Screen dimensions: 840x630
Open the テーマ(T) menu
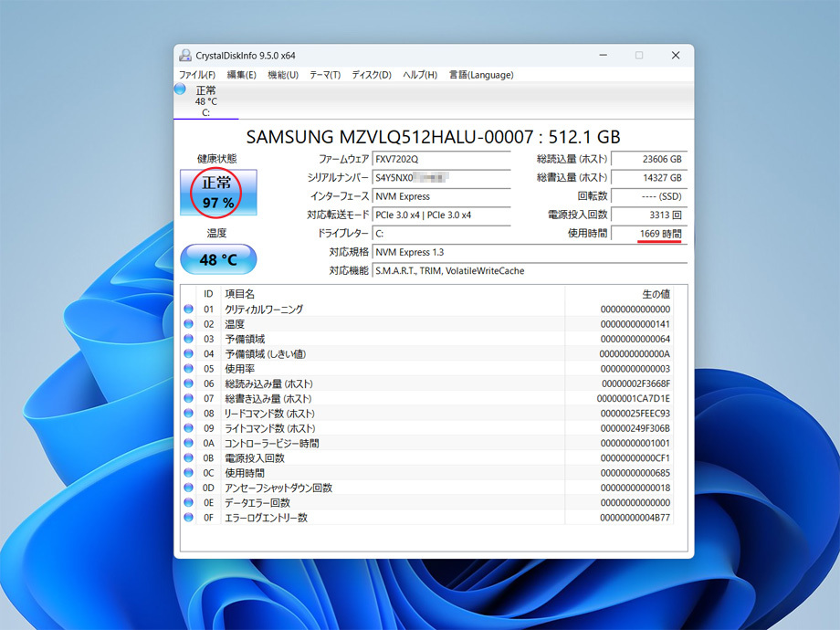point(325,75)
